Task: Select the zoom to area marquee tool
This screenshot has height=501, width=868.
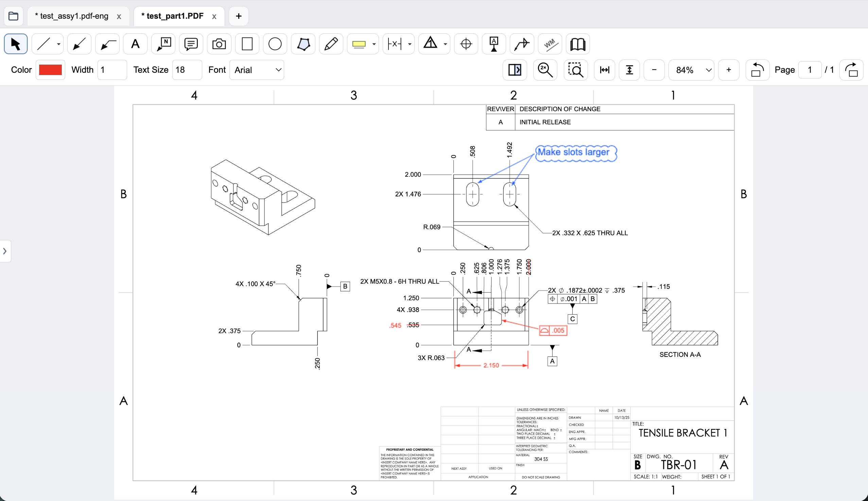Action: [x=576, y=70]
